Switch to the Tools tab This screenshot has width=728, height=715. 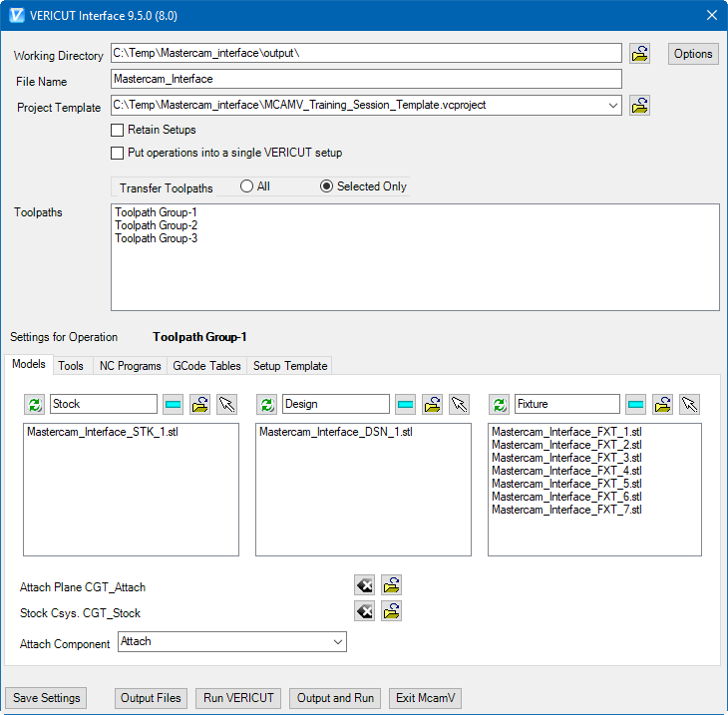tap(71, 366)
